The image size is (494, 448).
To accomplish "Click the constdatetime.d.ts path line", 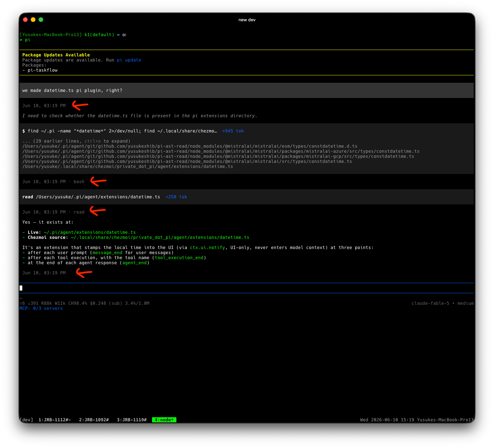I will pos(190,146).
